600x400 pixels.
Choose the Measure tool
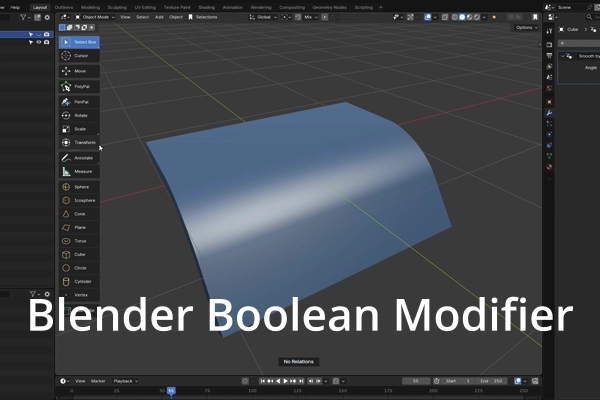(79, 171)
